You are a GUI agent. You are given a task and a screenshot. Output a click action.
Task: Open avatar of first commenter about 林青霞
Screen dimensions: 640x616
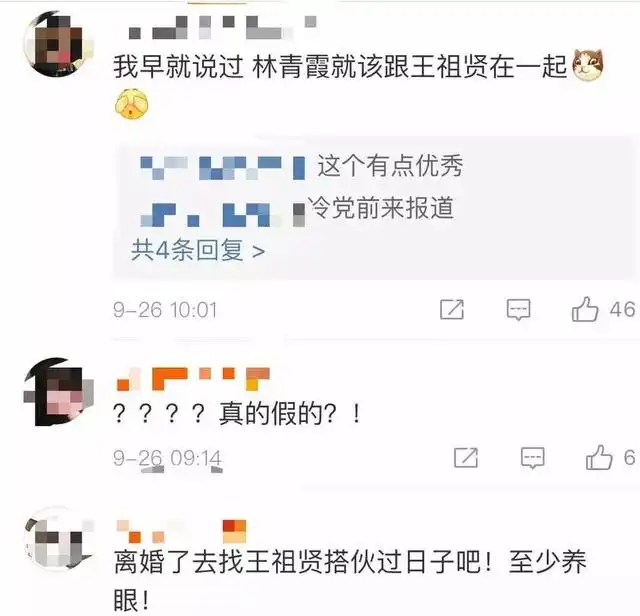[x=58, y=44]
